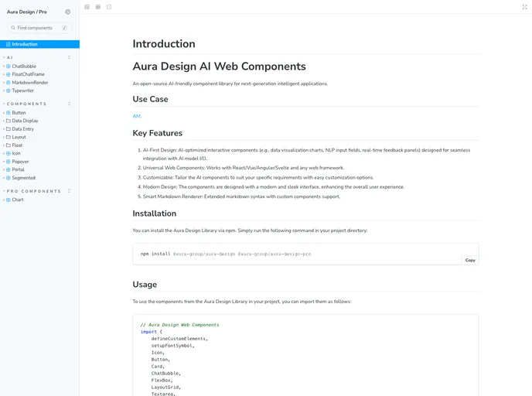The width and height of the screenshot is (532, 396).
Task: Open the AM. use case link
Action: (137, 116)
